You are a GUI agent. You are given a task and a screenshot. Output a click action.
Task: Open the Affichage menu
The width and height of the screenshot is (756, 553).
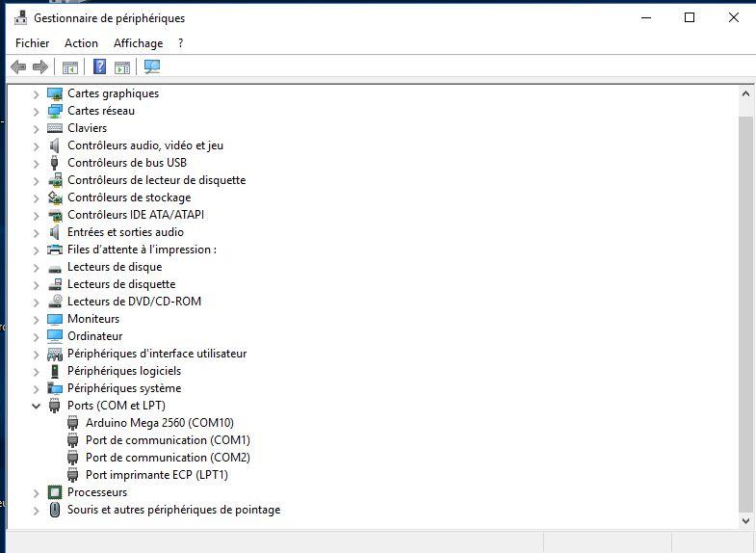139,43
